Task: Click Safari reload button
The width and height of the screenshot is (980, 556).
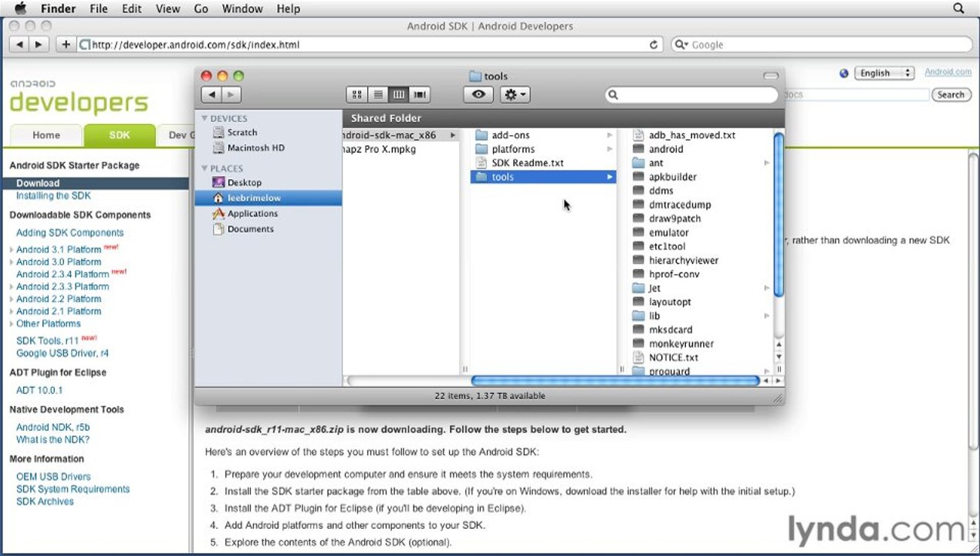Action: coord(654,45)
